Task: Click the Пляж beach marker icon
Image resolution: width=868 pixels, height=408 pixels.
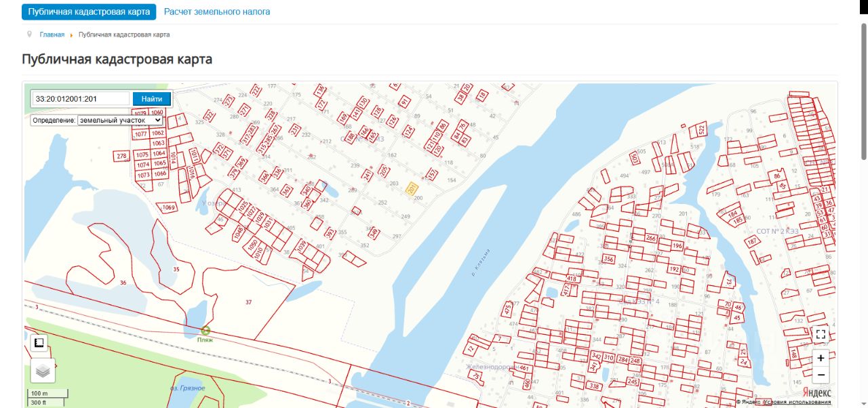Action: (205, 331)
